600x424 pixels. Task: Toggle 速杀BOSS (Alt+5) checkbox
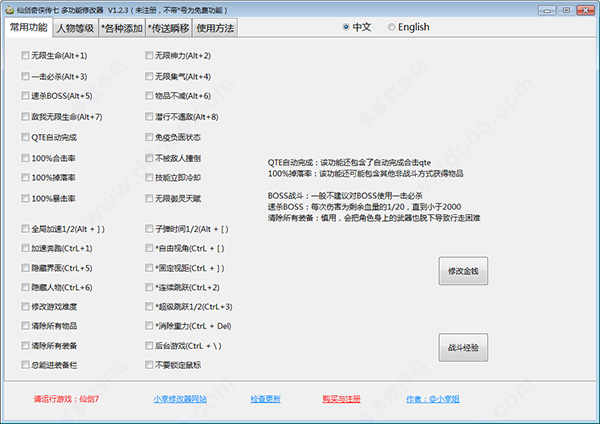(x=25, y=96)
